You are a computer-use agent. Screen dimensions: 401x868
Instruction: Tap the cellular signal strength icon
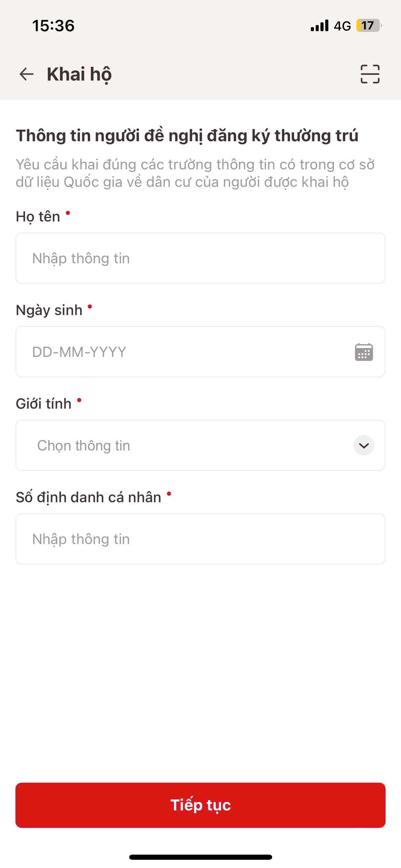pos(319,26)
